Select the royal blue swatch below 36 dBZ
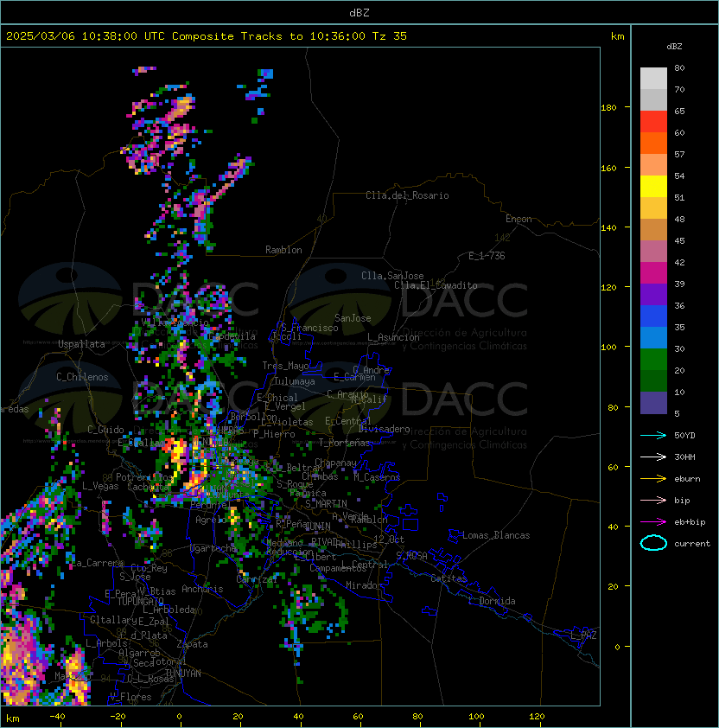719x728 pixels. pos(653,316)
